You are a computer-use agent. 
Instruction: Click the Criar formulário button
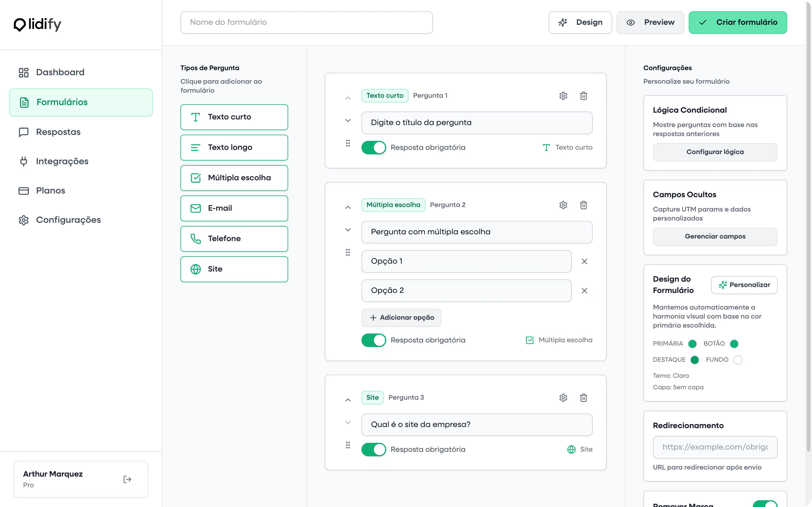click(x=738, y=23)
